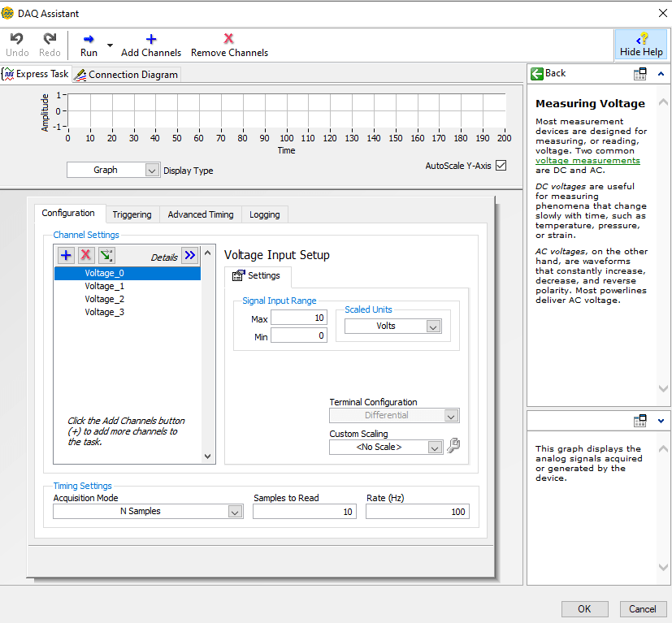Switch to the Triggering tab

[x=132, y=214]
